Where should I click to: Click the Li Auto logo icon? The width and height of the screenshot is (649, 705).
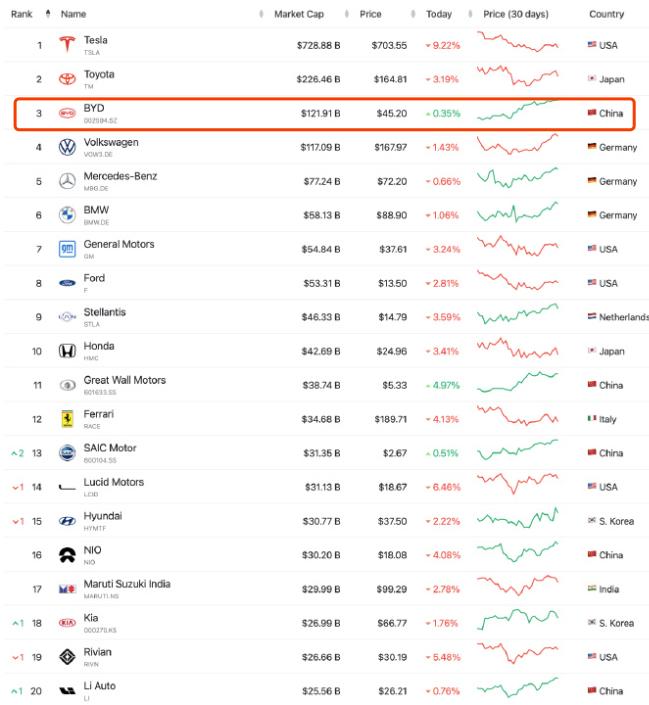(x=67, y=691)
